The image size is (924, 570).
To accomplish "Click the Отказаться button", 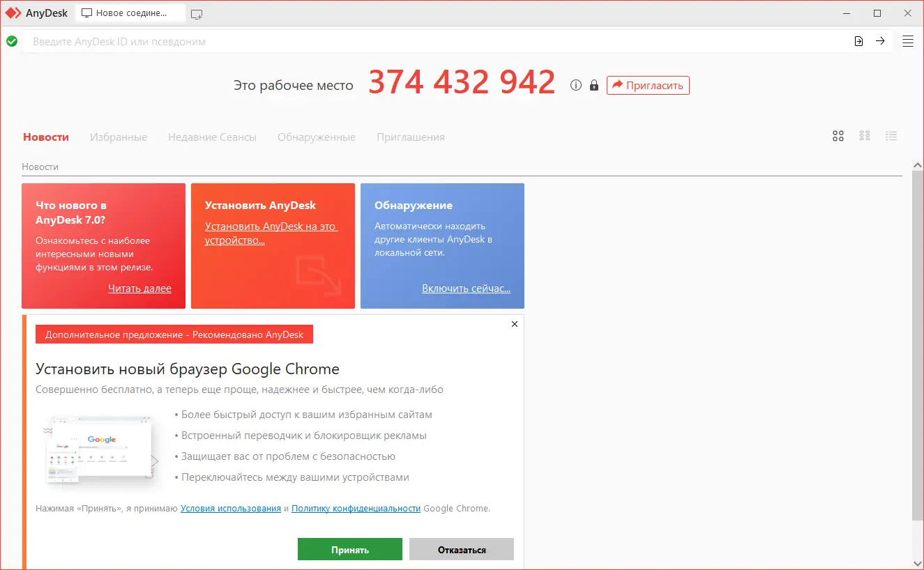I will [x=462, y=549].
